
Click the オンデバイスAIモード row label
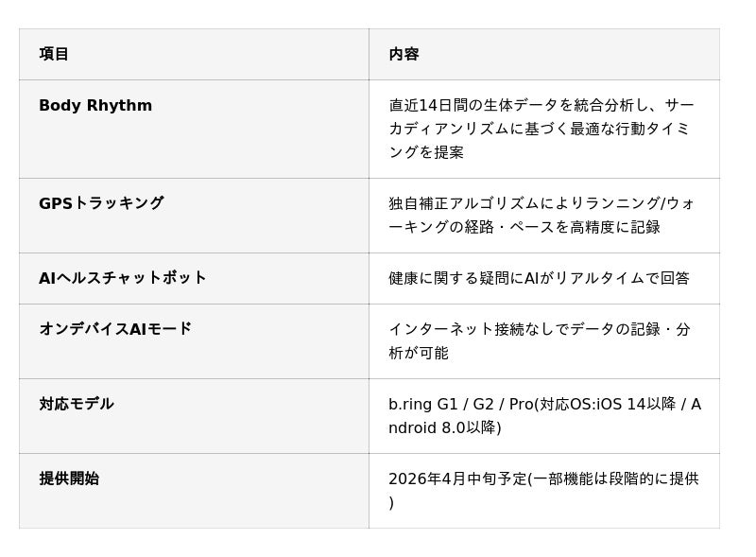click(115, 329)
